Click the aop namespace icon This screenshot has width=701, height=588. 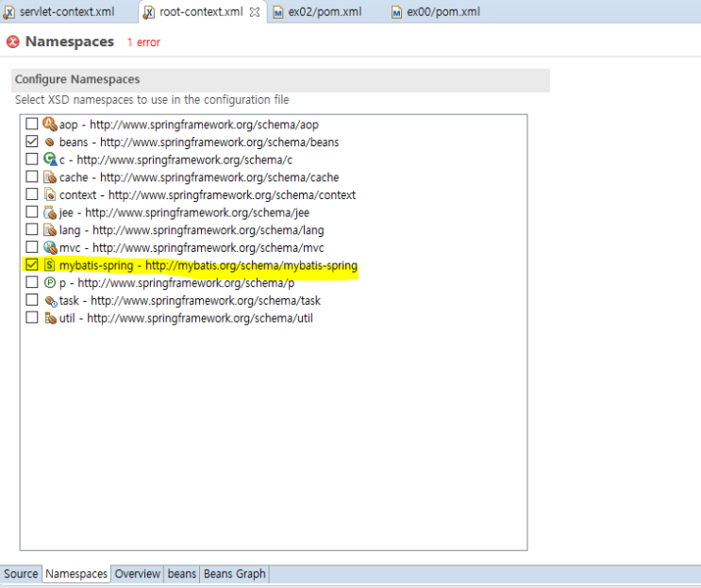50,125
